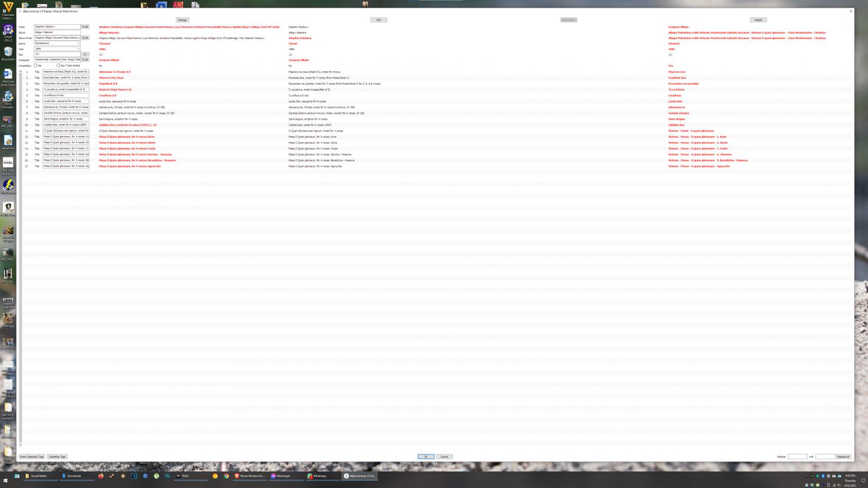Switch to WhatsApp in the taskbar
Screen dimensions: 868x488
point(318,476)
